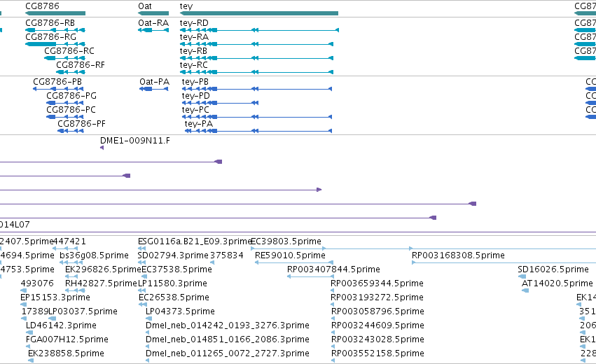The height and width of the screenshot is (364, 596).
Task: Click the RH42827.5prime label
Action: tap(101, 283)
